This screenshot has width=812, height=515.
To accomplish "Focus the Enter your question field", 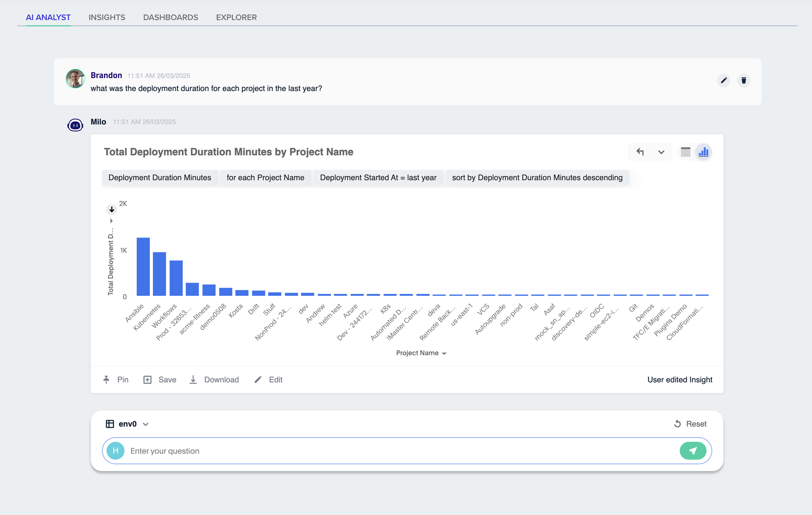I will coord(401,451).
